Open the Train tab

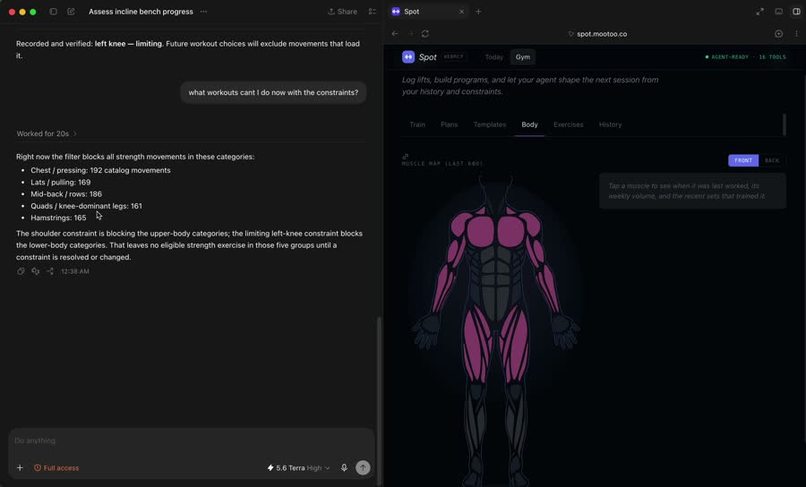click(417, 124)
